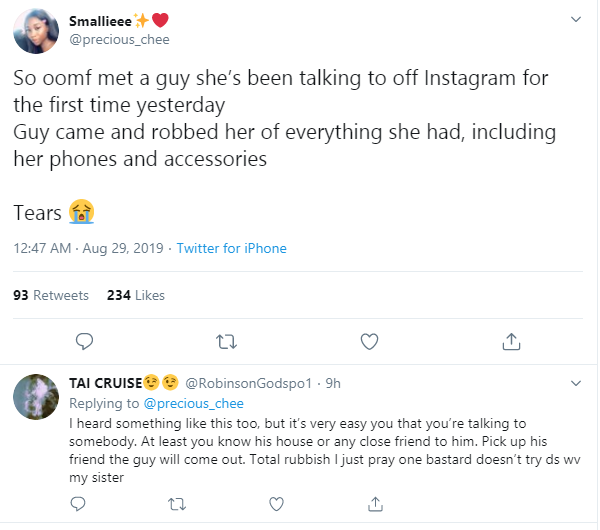Image resolution: width=600 pixels, height=530 pixels.
Task: Share the main tweet
Action: pyautogui.click(x=511, y=342)
